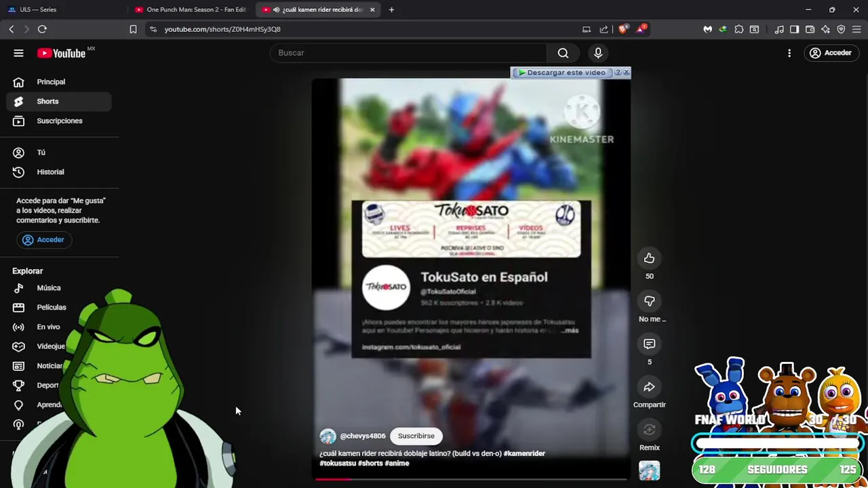868x488 pixels.
Task: Open the YouTube settings three-dot menu
Action: (x=789, y=53)
